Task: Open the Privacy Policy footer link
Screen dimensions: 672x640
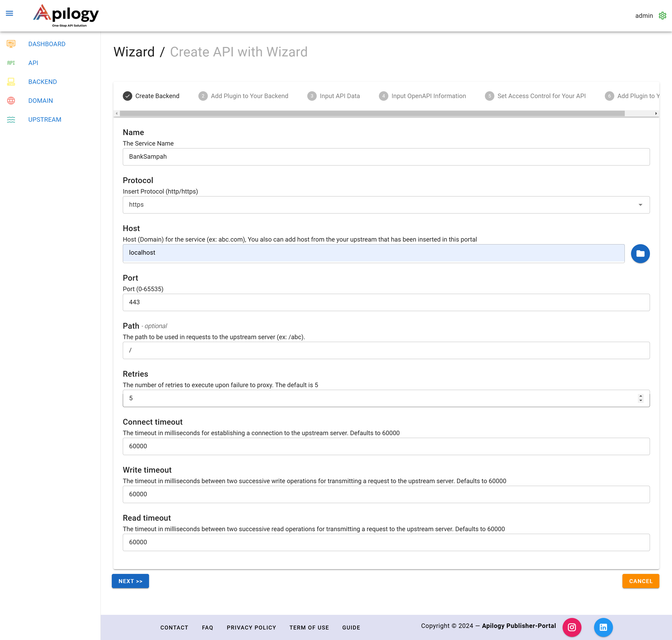Action: point(251,627)
